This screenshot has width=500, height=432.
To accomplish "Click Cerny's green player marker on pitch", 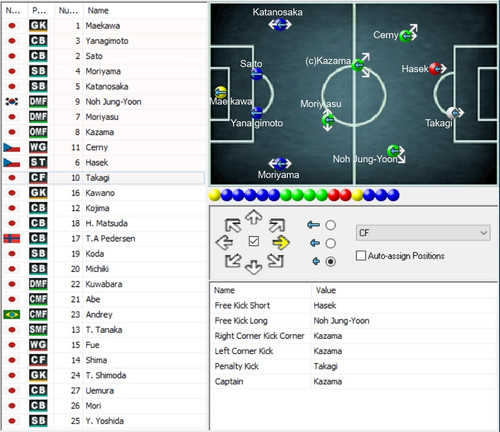I will point(406,36).
